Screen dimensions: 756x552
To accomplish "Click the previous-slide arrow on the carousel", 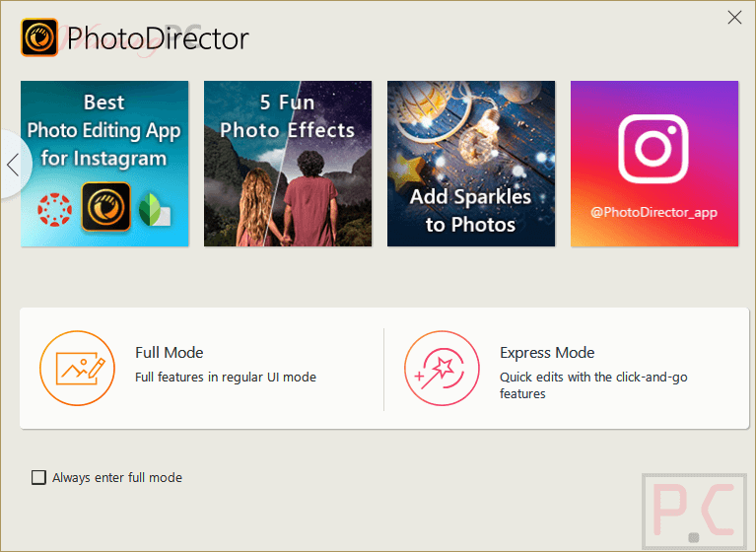I will [14, 165].
